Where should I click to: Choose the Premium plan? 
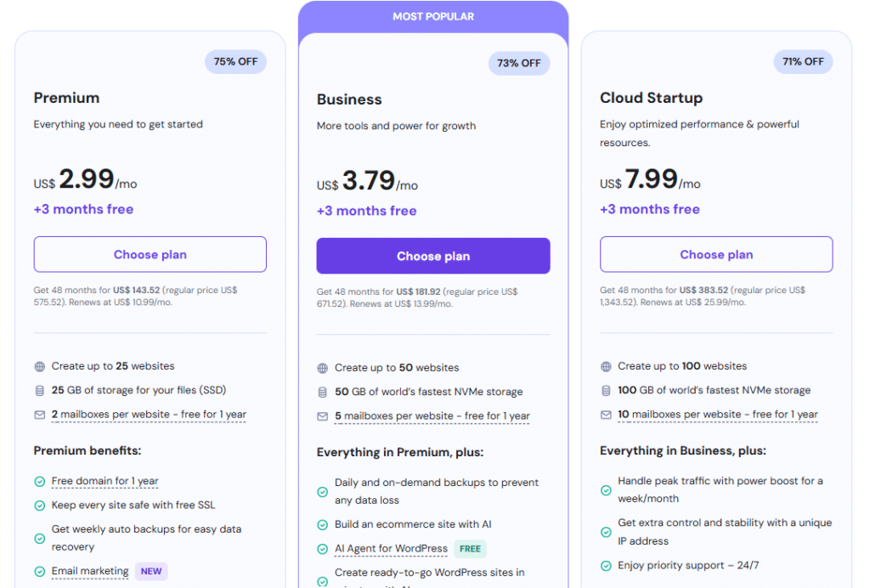[x=150, y=254]
